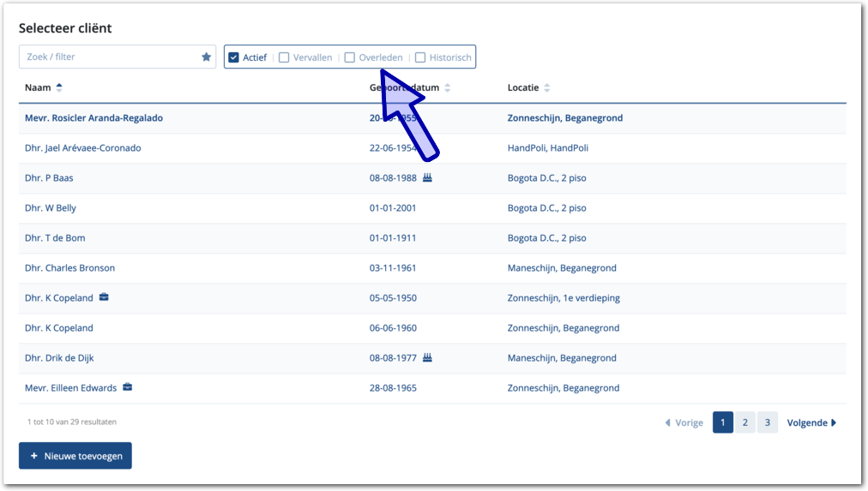The height and width of the screenshot is (491, 868).
Task: Enable the Historisch filter checkbox
Action: click(420, 58)
